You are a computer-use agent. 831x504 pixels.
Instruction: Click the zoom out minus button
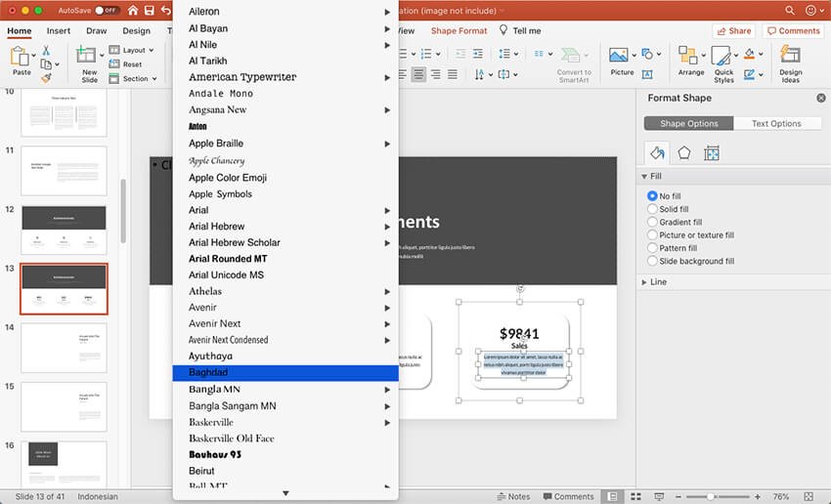(678, 496)
